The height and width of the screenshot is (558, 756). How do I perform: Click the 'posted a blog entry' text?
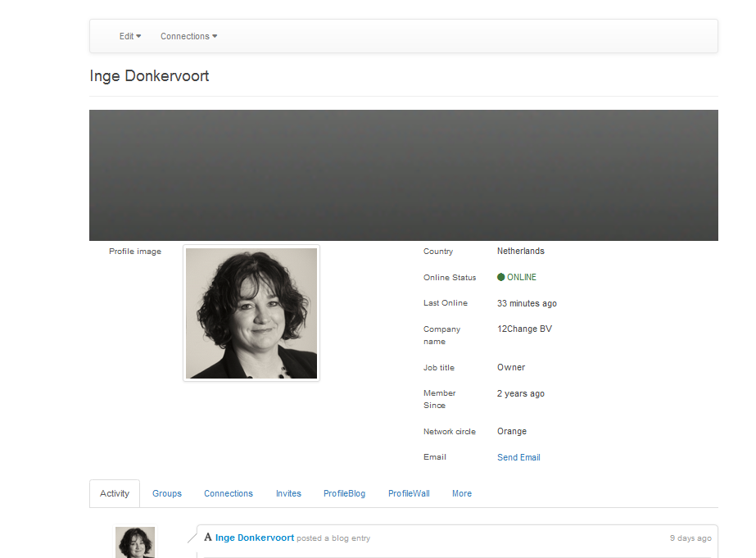pos(333,538)
